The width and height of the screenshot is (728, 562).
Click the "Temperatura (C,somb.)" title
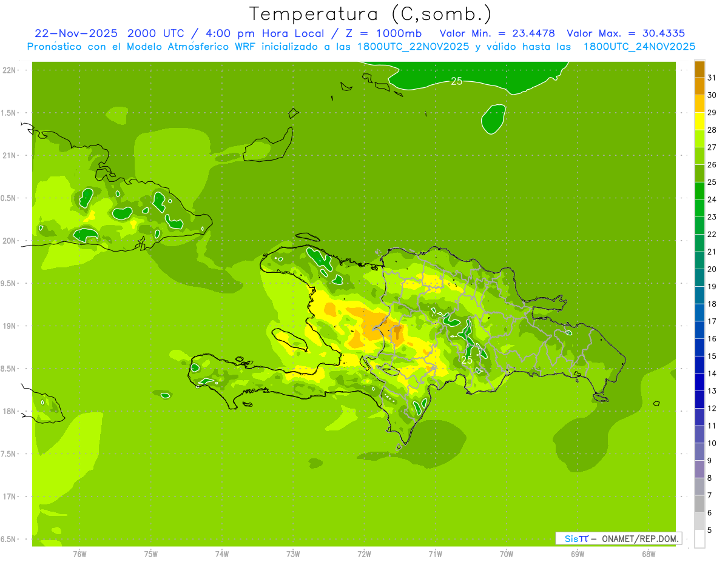(x=371, y=14)
